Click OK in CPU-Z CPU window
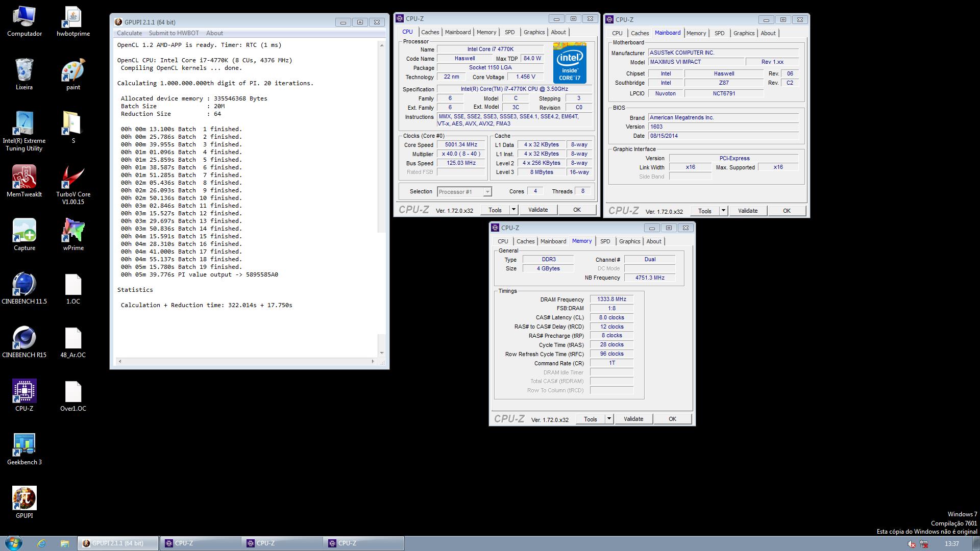Viewport: 980px width, 551px height. pyautogui.click(x=577, y=210)
